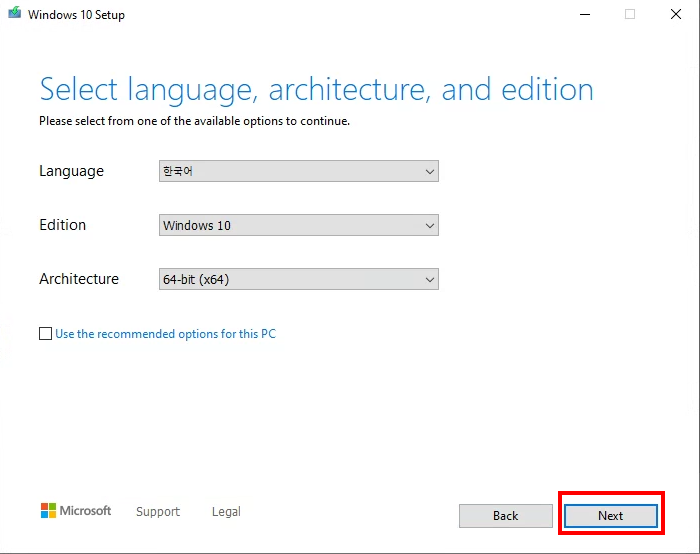700x554 pixels.
Task: Click the Edition field label
Action: click(x=62, y=225)
